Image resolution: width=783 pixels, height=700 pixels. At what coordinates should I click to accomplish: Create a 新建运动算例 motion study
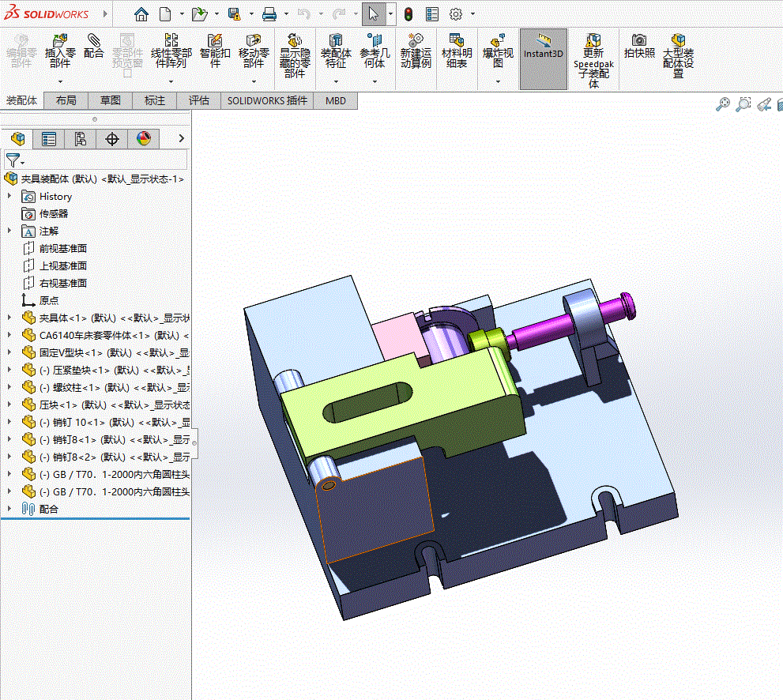[x=415, y=49]
